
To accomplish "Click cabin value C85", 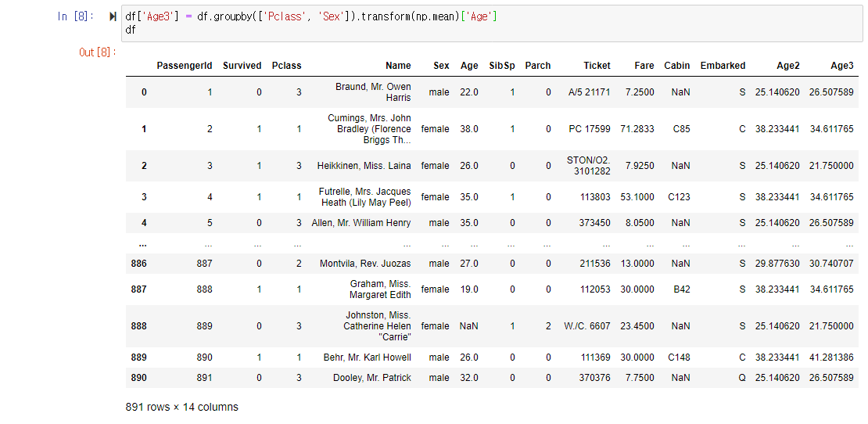I will [681, 129].
